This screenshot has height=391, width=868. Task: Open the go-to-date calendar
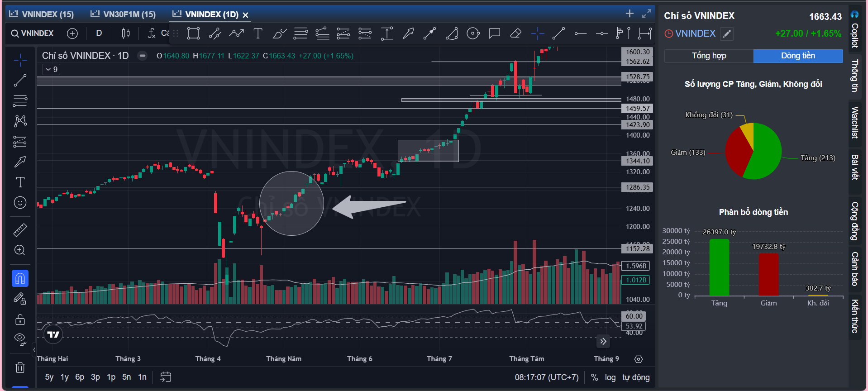coord(166,377)
